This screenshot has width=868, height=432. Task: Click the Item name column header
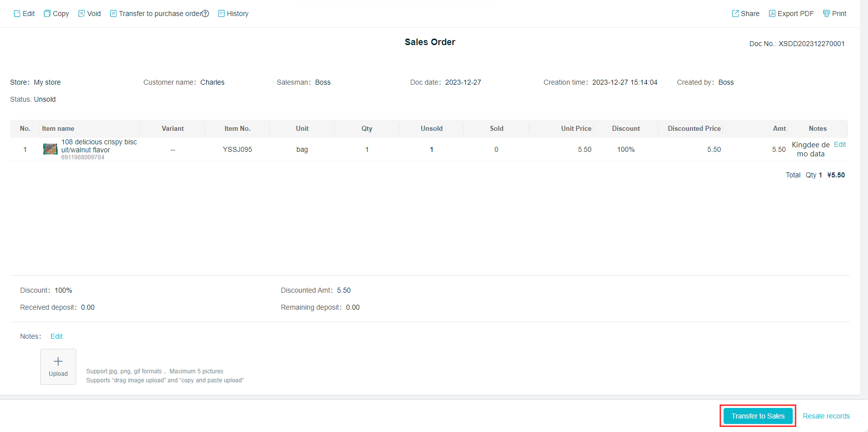tap(58, 129)
